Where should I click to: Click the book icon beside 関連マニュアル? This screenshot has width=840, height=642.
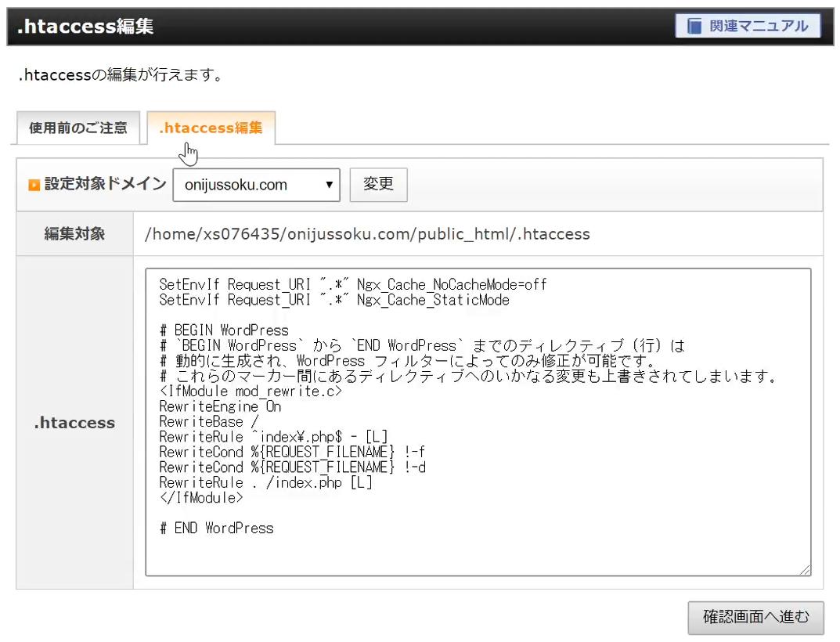pyautogui.click(x=694, y=26)
